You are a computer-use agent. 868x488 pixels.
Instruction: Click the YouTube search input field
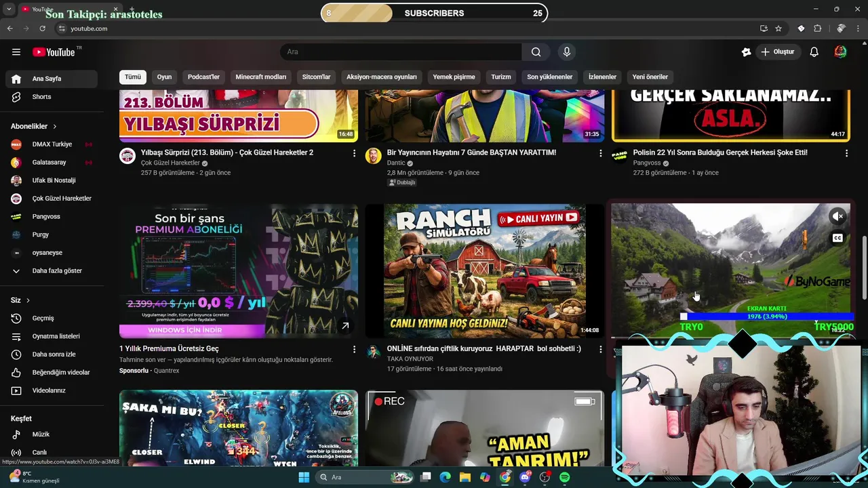(x=401, y=52)
